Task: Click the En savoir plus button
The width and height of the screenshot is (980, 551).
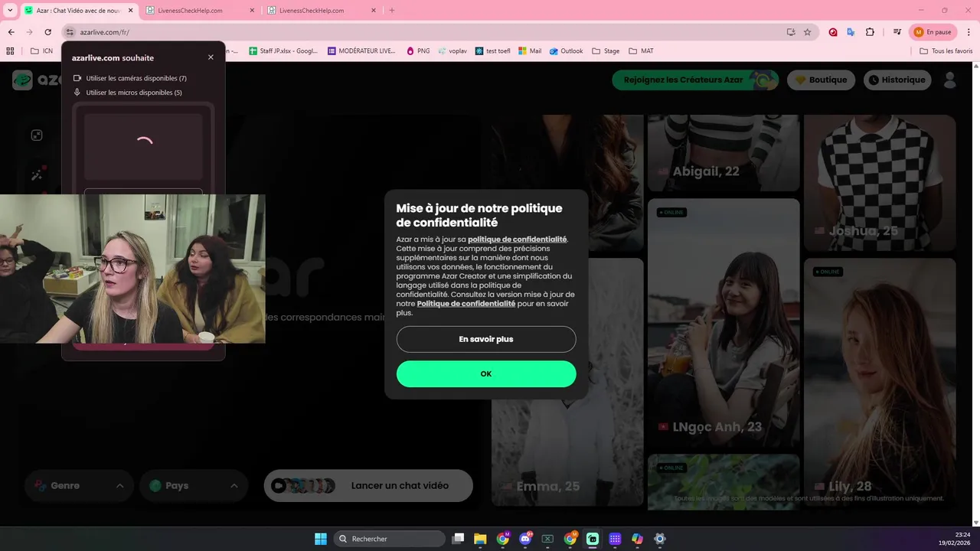Action: click(486, 339)
